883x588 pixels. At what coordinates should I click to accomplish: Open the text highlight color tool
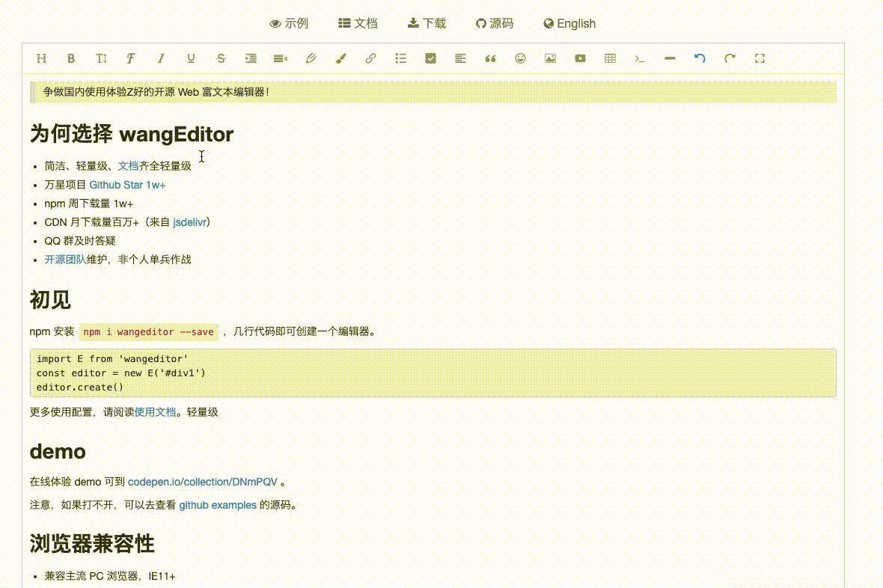(340, 58)
